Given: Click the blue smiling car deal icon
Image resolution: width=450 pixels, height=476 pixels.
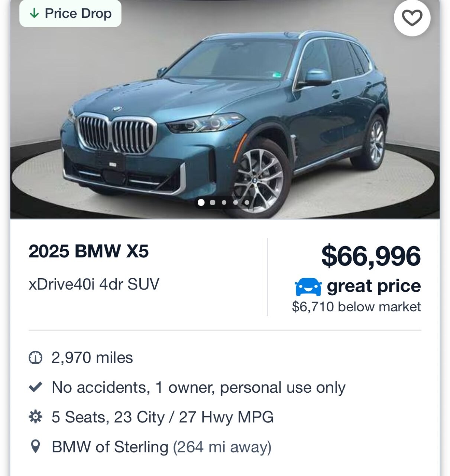Looking at the screenshot, I should pyautogui.click(x=308, y=287).
